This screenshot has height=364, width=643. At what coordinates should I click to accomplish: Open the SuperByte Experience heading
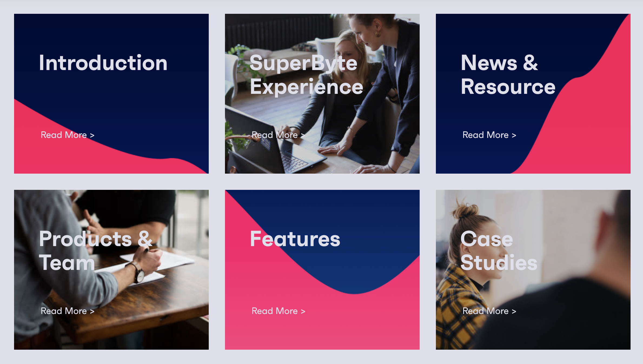306,75
